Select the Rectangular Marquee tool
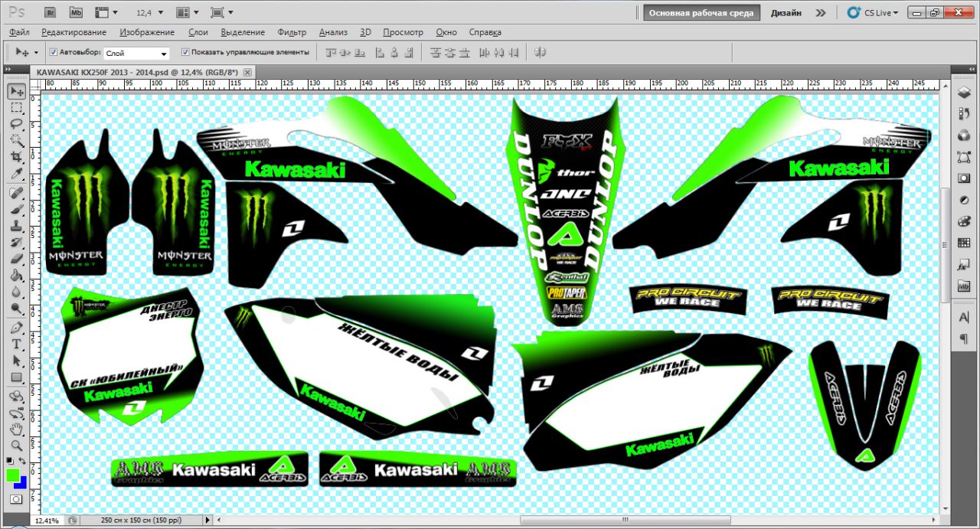 click(16, 108)
